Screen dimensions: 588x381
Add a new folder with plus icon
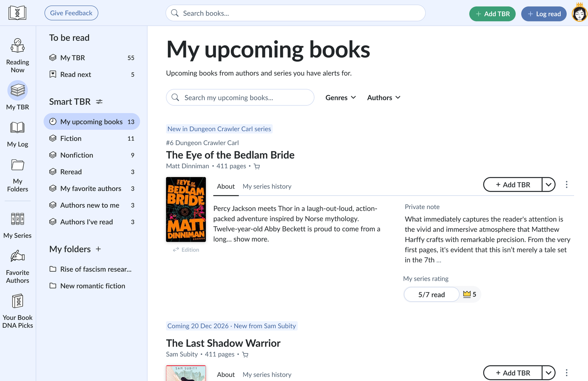tap(98, 249)
